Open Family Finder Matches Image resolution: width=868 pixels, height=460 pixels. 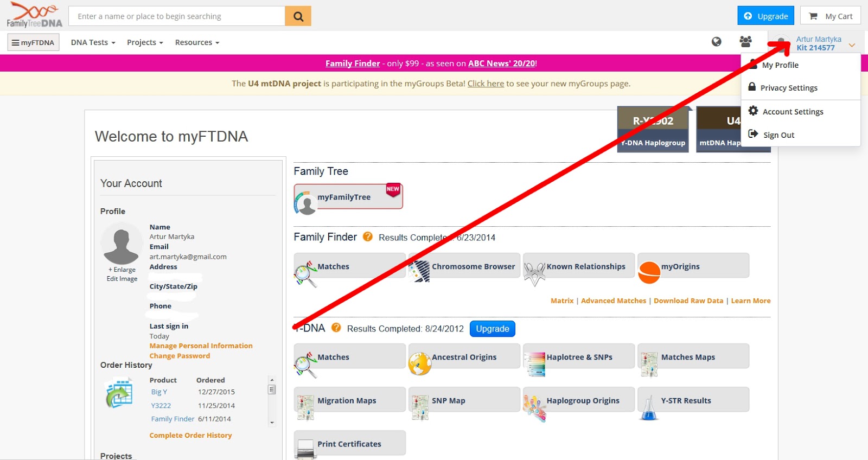(x=349, y=266)
